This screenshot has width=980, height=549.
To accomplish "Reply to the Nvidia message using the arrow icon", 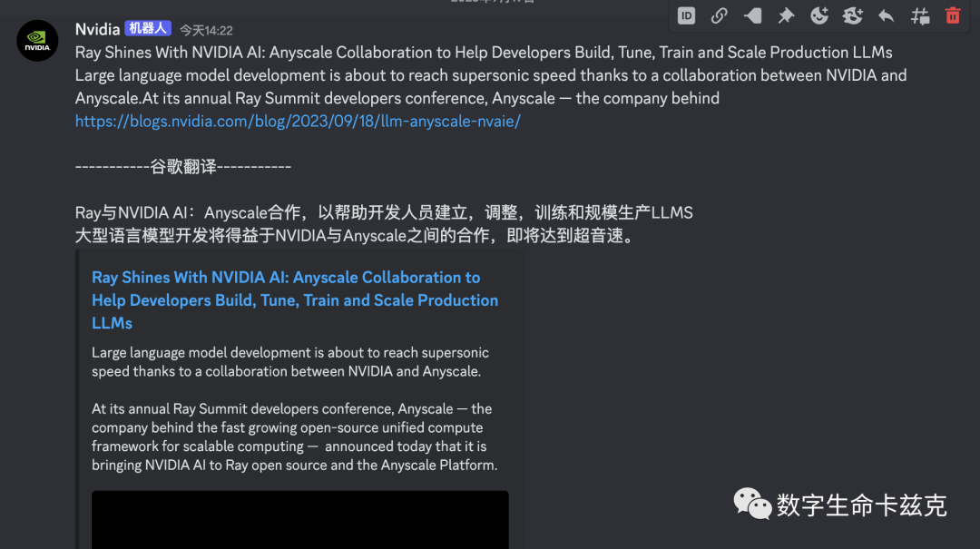I will tap(886, 15).
